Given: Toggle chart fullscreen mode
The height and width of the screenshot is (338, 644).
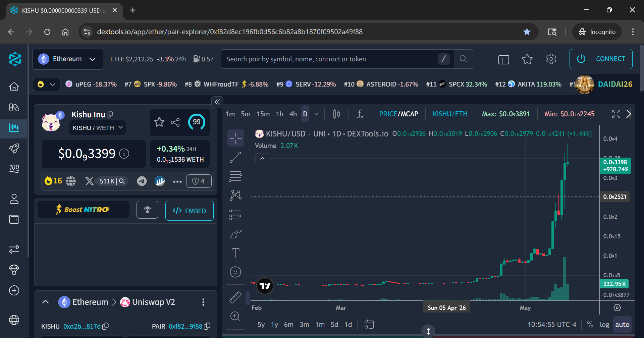Looking at the screenshot, I should pos(616,114).
